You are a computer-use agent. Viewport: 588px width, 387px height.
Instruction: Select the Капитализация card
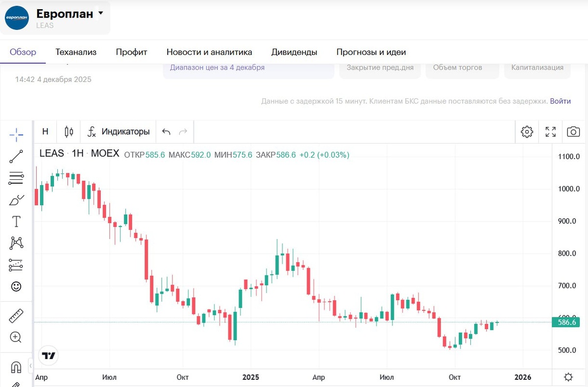538,70
